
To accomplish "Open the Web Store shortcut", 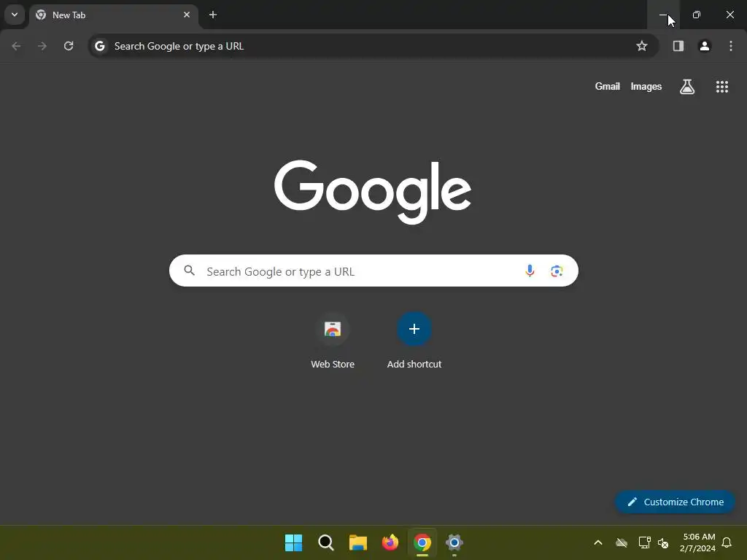I will click(333, 341).
